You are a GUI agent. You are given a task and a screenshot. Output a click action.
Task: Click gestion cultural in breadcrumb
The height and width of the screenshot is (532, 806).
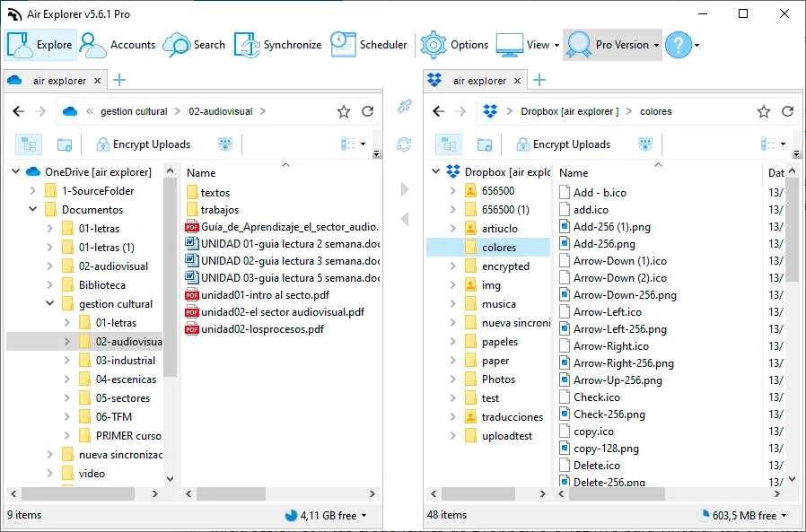click(x=134, y=111)
